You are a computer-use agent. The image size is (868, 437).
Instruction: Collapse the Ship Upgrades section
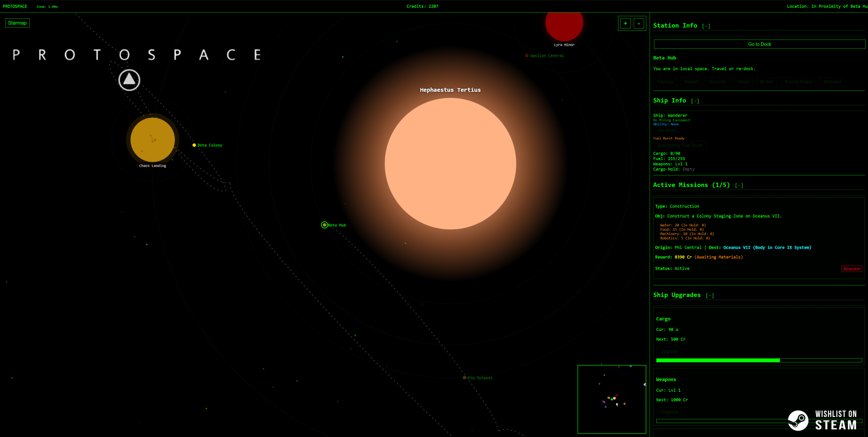(x=710, y=295)
